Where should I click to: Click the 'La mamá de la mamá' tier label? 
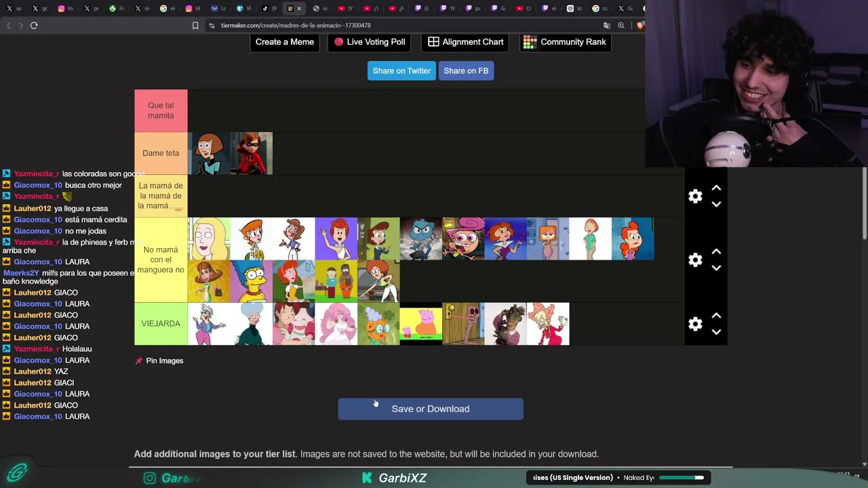[x=161, y=196]
